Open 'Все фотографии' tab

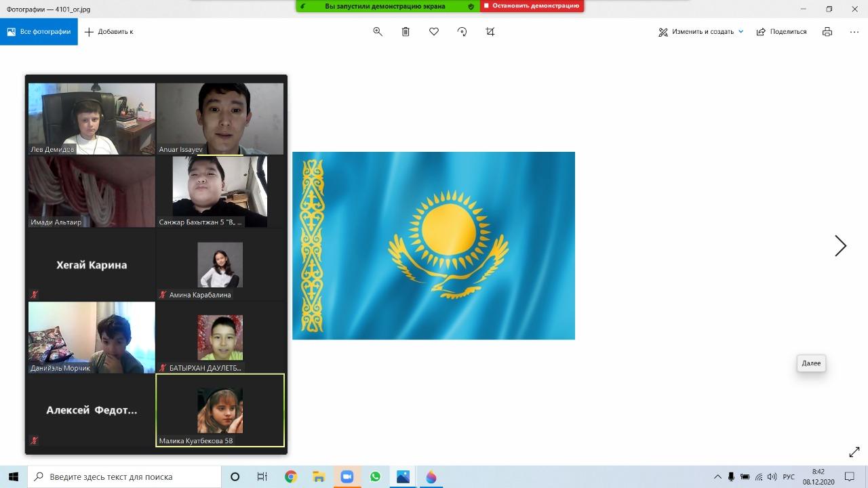39,32
